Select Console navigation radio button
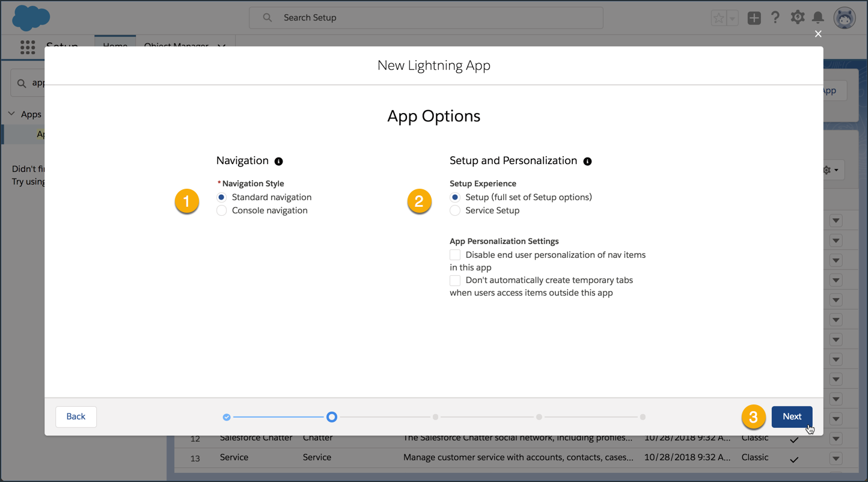 pyautogui.click(x=222, y=210)
